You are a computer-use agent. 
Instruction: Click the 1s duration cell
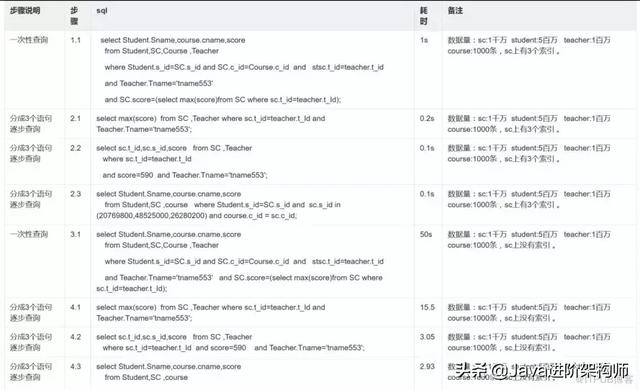[424, 40]
